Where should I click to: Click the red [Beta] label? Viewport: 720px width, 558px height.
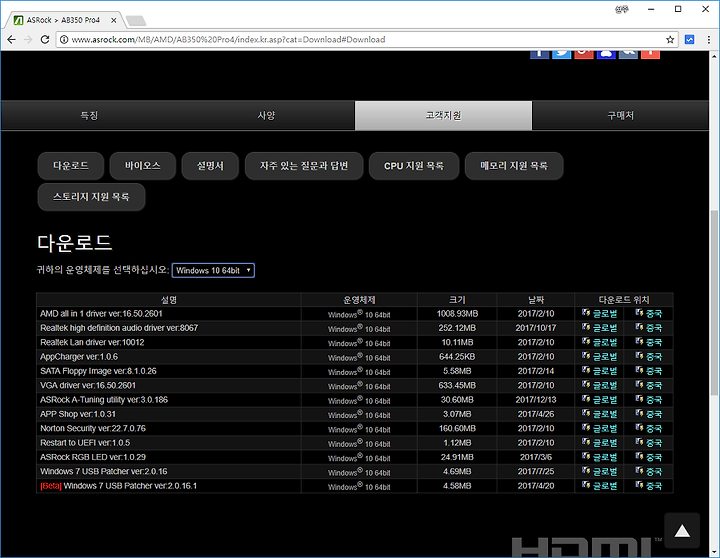coord(51,486)
